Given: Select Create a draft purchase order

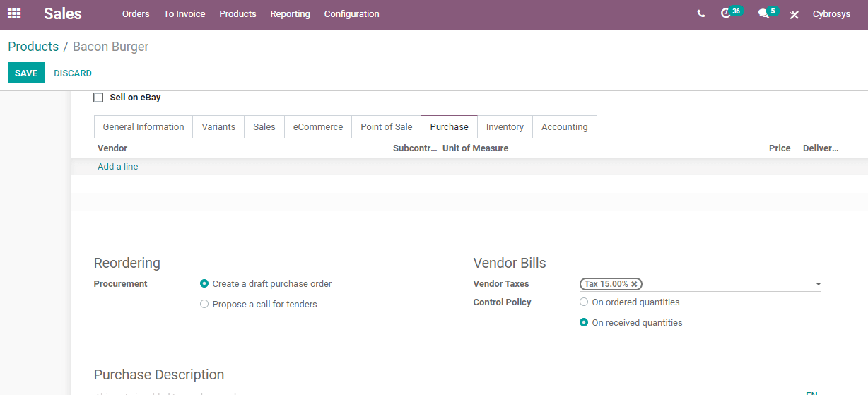Looking at the screenshot, I should coord(204,284).
